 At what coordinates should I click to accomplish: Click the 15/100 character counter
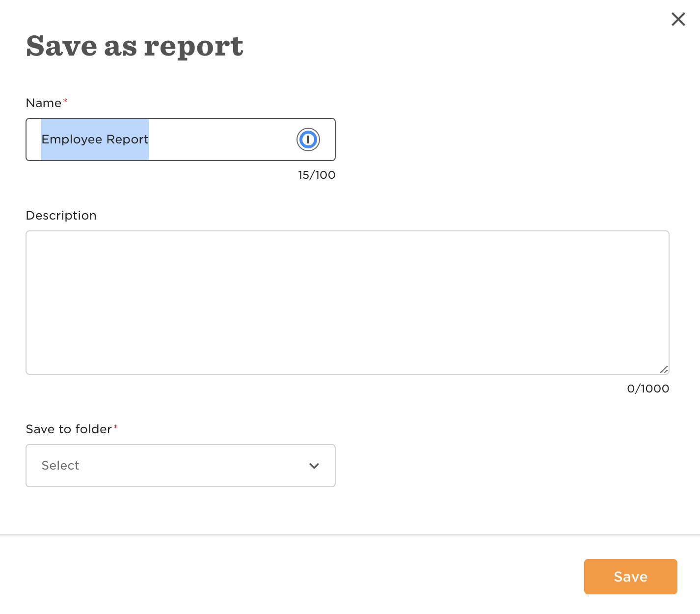(x=316, y=175)
